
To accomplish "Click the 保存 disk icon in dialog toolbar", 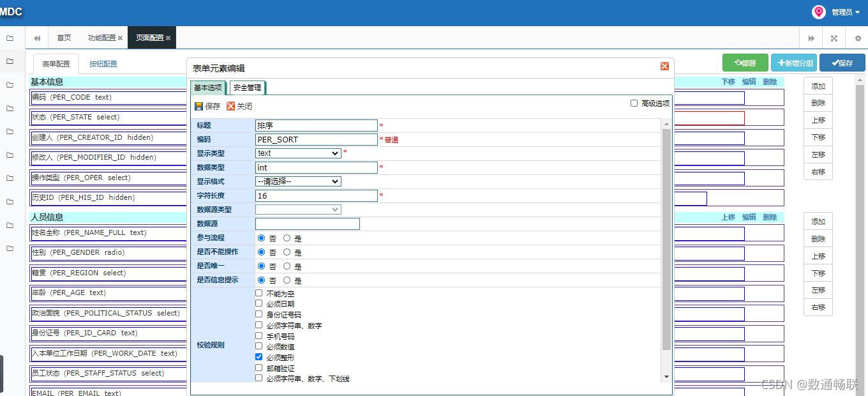I will (199, 106).
